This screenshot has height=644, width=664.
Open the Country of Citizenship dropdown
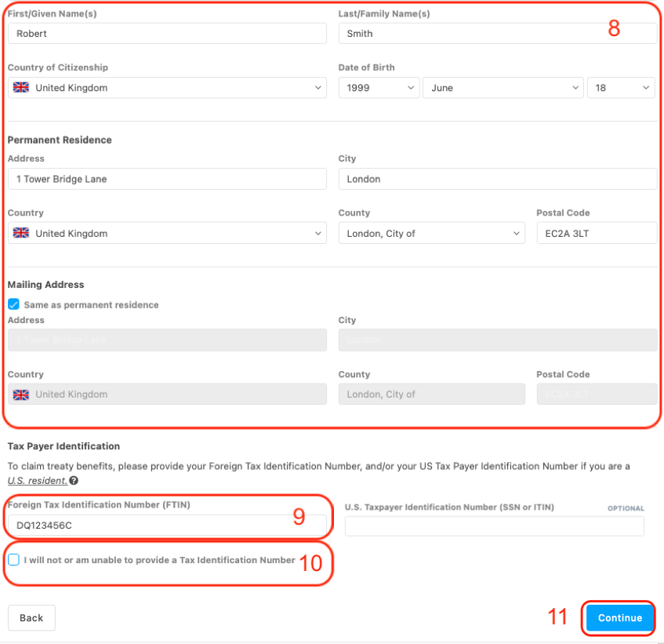(x=166, y=88)
